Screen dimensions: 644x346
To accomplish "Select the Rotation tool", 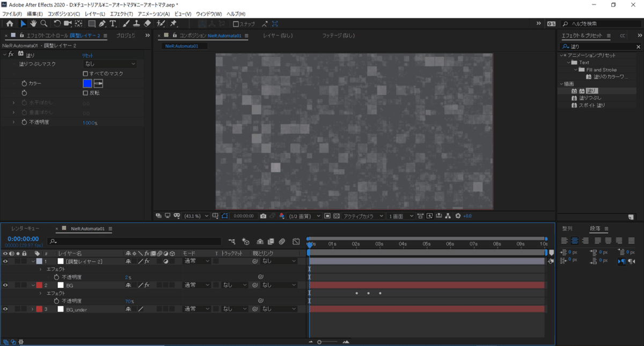I will coord(57,24).
